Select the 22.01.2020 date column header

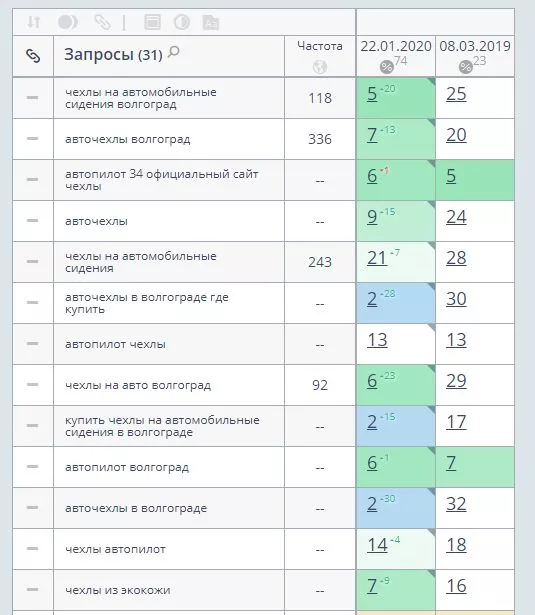pyautogui.click(x=396, y=46)
